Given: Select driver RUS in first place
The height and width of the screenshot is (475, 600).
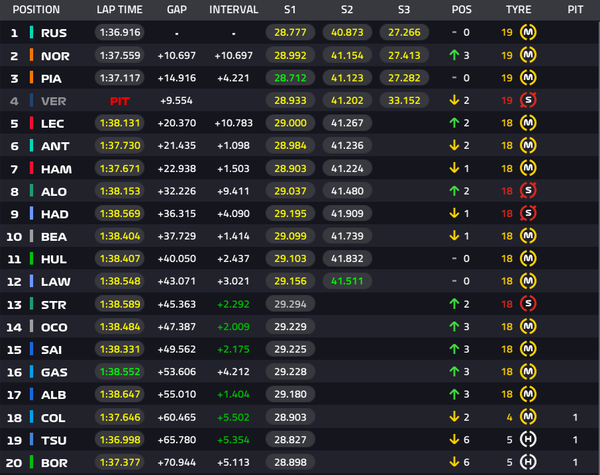Looking at the screenshot, I should pyautogui.click(x=54, y=33).
